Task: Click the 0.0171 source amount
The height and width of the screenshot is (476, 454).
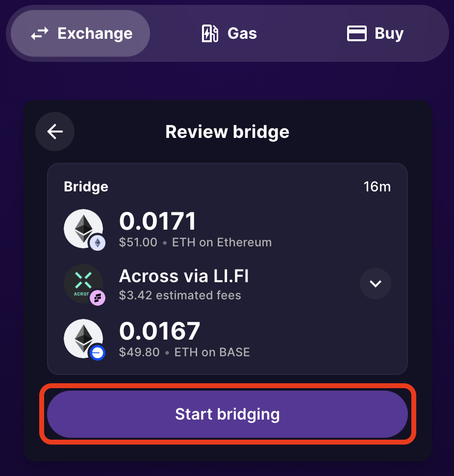Action: pos(157,222)
